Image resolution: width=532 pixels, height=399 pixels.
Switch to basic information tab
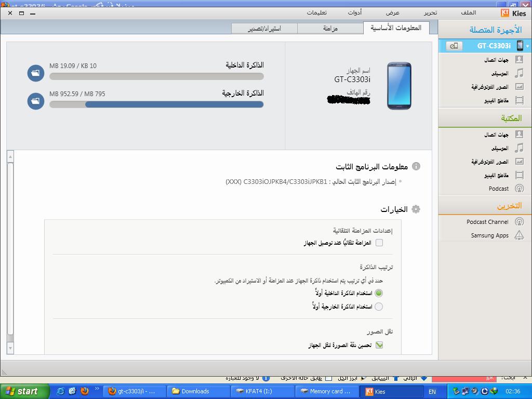click(396, 28)
